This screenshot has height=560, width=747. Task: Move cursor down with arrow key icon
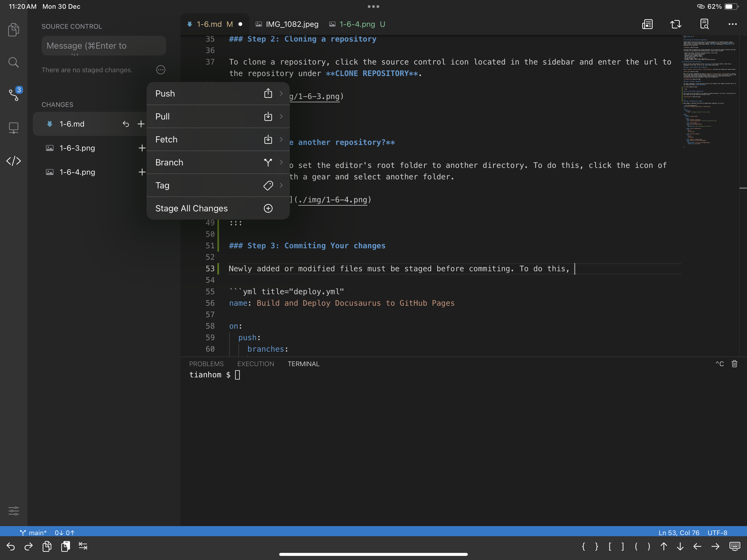tap(680, 546)
